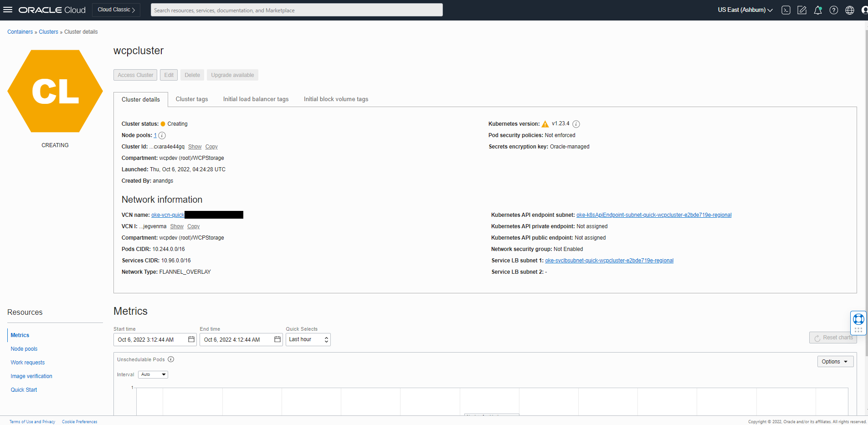
Task: Open the Quick Selects Last hour dropdown
Action: [x=308, y=339]
